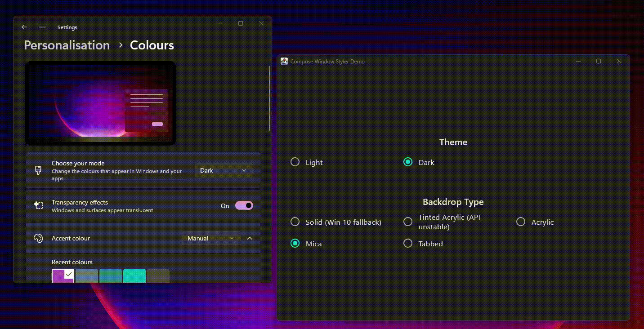Click the Transparency effects row description

(x=103, y=210)
